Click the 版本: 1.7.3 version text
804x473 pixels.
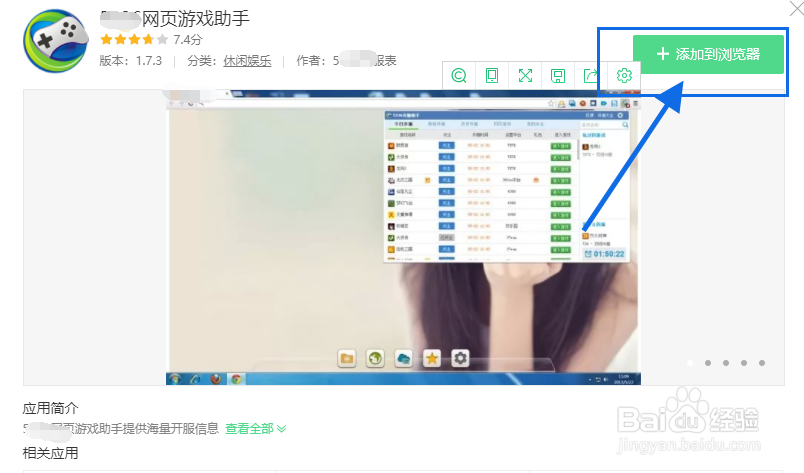coord(130,61)
